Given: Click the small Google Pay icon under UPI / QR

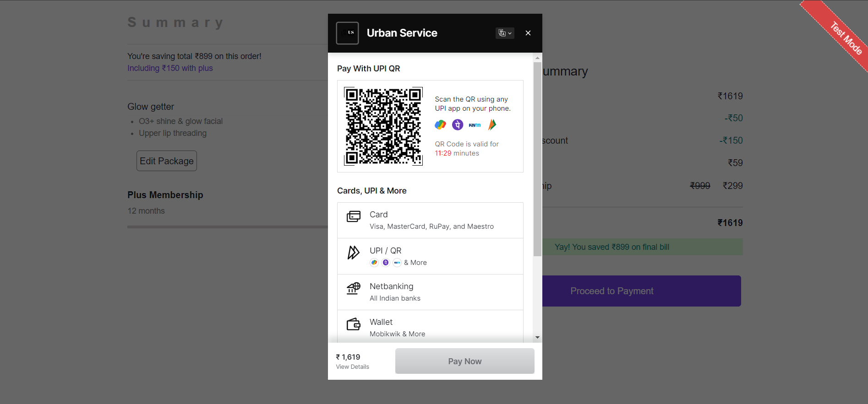Looking at the screenshot, I should [374, 262].
